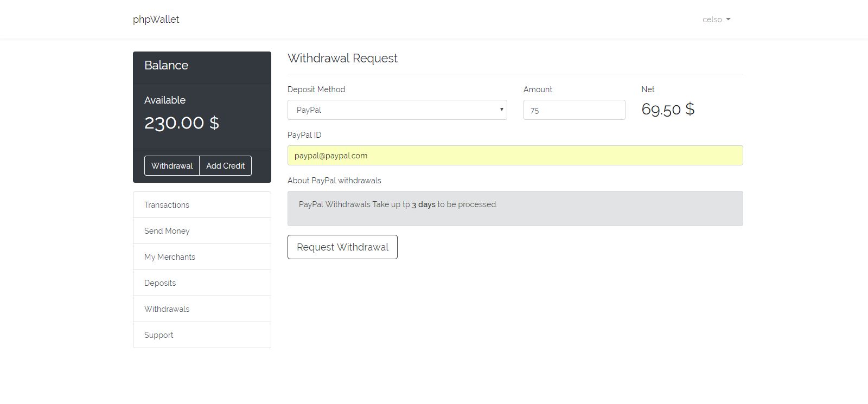
Task: Click the Amount input field
Action: 574,110
